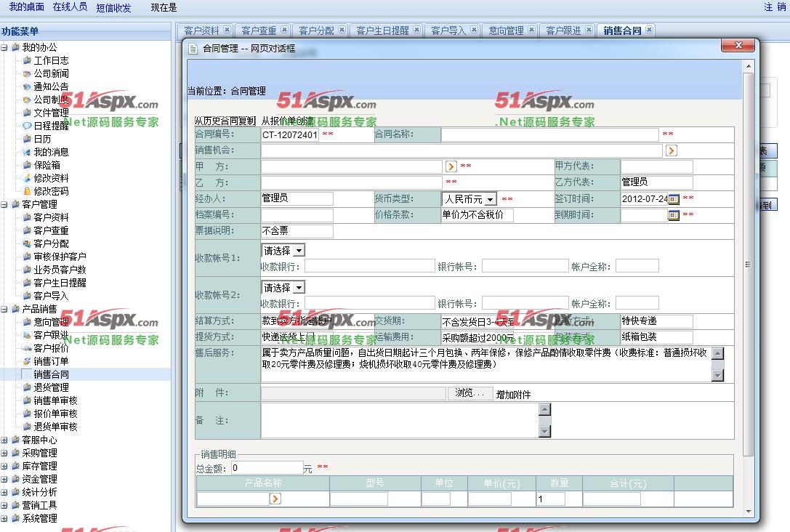Image resolution: width=790 pixels, height=532 pixels.
Task: Open the 收款帐号2 请选择 dropdown
Action: click(x=299, y=288)
